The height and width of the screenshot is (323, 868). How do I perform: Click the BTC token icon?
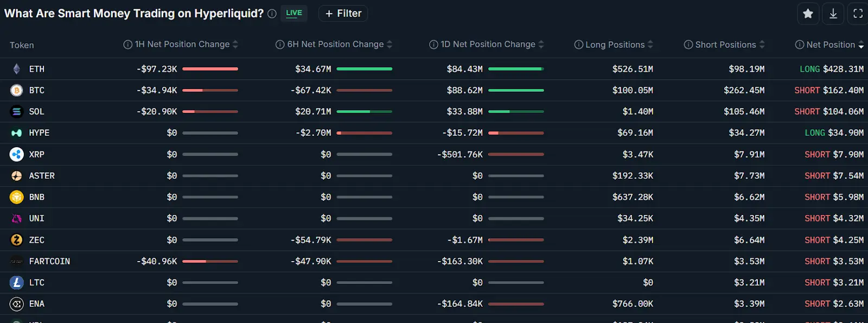pyautogui.click(x=17, y=90)
